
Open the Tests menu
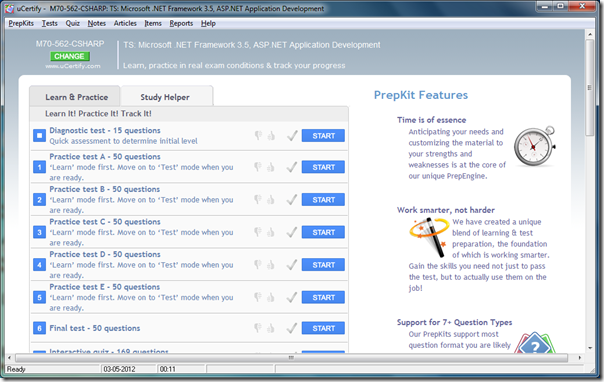point(49,23)
